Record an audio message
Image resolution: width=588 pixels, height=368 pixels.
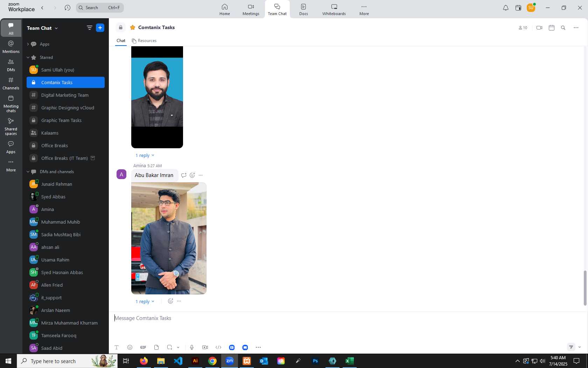tap(192, 347)
